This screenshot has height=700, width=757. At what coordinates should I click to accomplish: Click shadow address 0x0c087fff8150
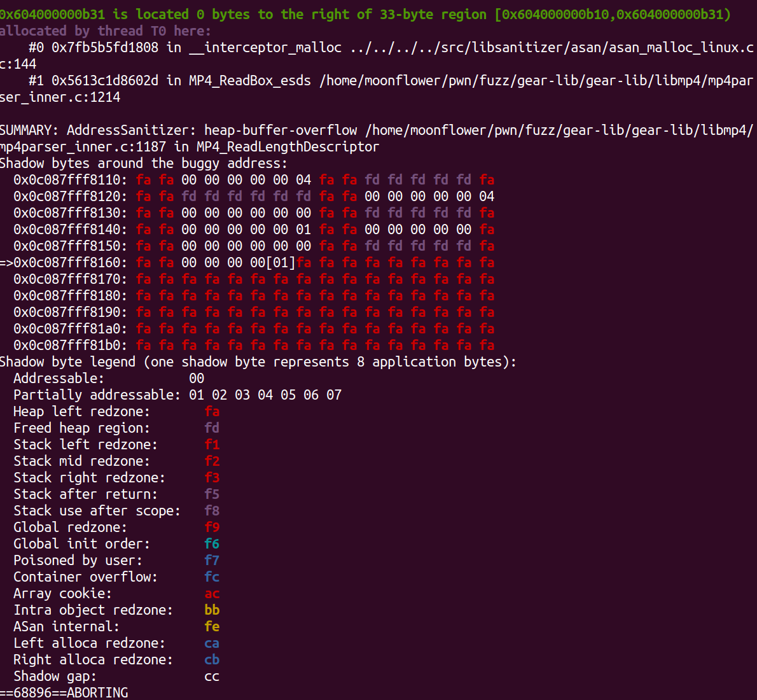[71, 246]
